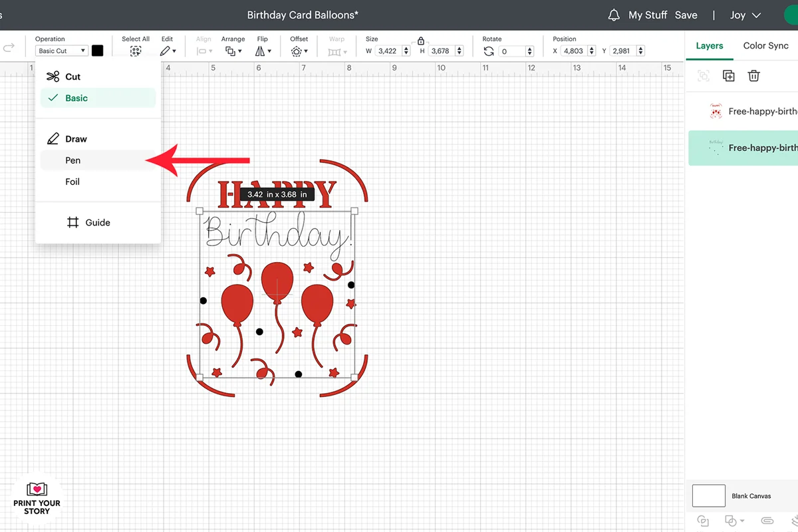
Task: Switch to the Color Sync tab
Action: tap(765, 45)
